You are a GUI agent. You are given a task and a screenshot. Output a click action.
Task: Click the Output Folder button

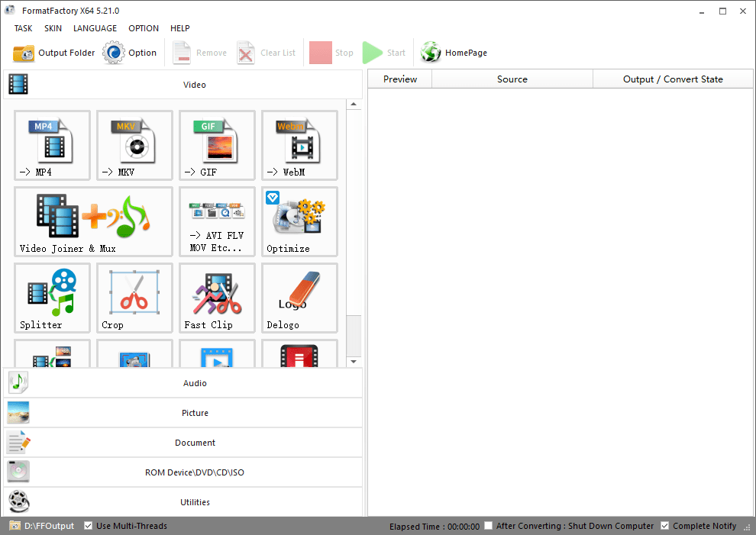coord(54,53)
